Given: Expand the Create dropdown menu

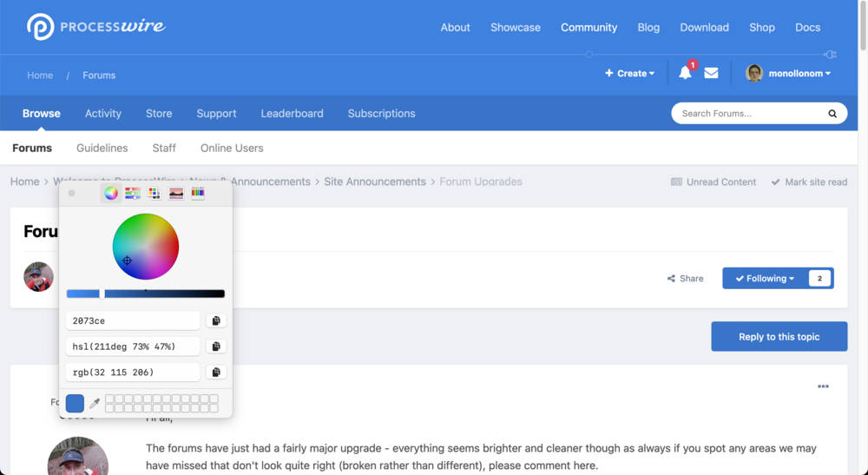Looking at the screenshot, I should (x=630, y=74).
